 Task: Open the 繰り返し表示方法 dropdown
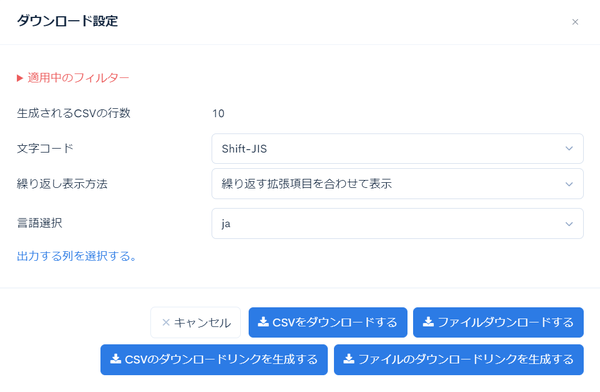[x=397, y=184]
